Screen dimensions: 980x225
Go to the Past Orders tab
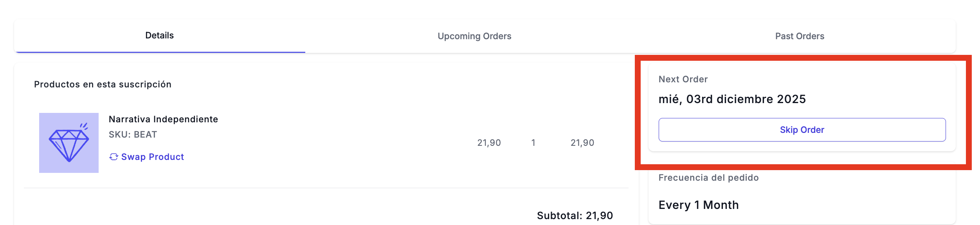pyautogui.click(x=800, y=36)
